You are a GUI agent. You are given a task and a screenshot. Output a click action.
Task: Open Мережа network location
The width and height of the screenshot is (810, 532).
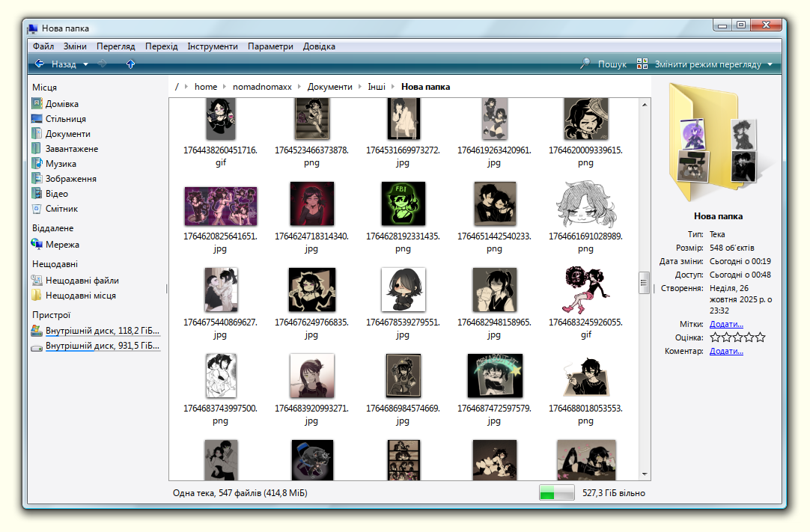(55, 245)
